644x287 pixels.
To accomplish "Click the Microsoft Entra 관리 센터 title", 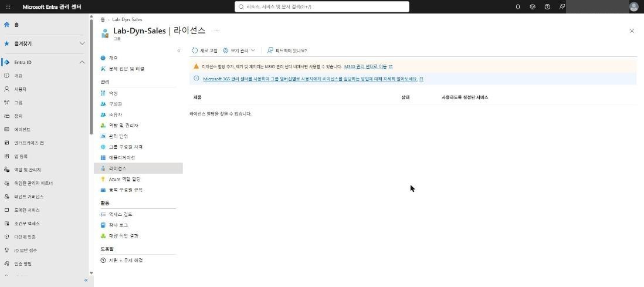I will (x=52, y=7).
